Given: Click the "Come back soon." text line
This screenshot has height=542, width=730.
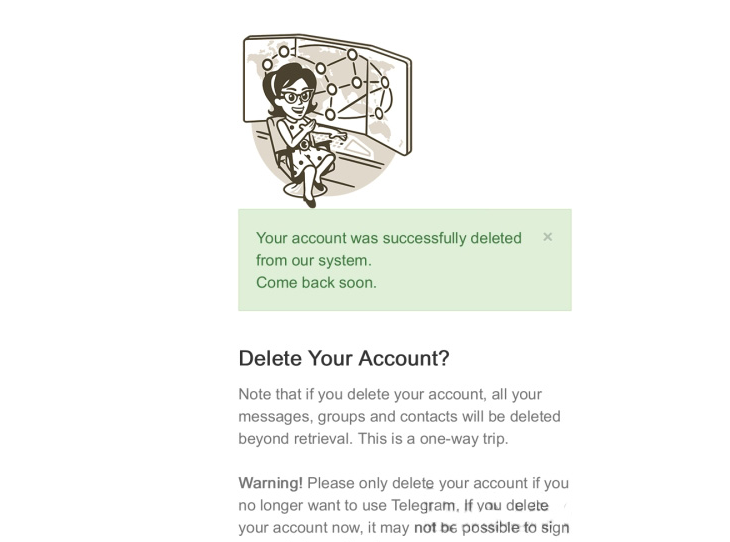Looking at the screenshot, I should pos(316,283).
